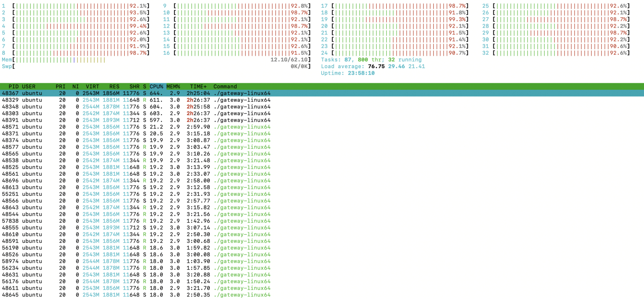Sort by the NI column header
Screen dimensions: 644x299
click(76, 86)
